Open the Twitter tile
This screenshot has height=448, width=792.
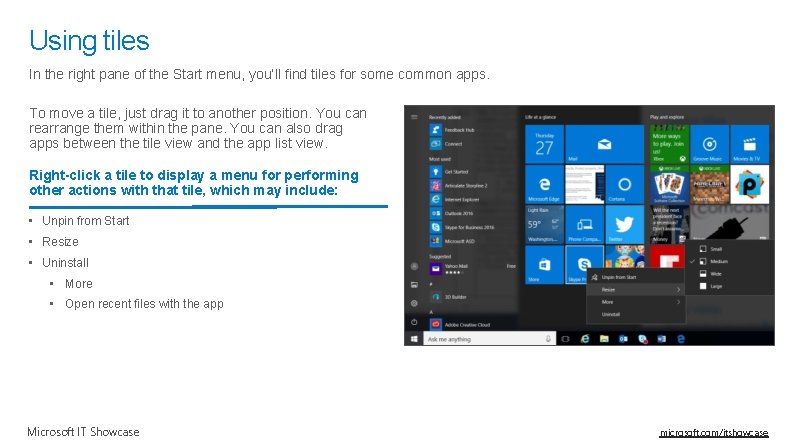tap(624, 224)
